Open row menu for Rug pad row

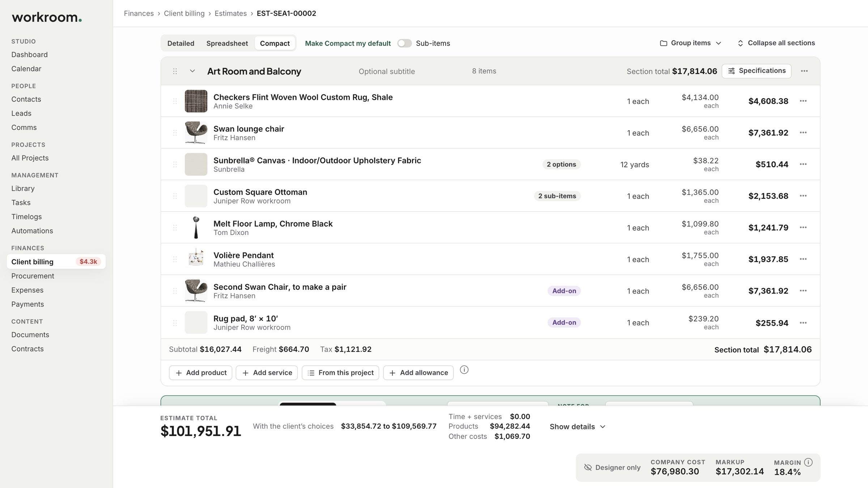[x=803, y=323]
